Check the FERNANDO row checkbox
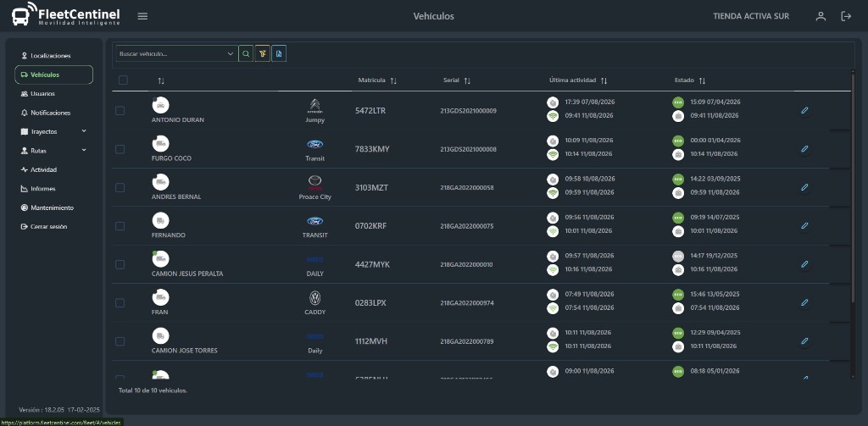This screenshot has height=426, width=868. tap(120, 226)
